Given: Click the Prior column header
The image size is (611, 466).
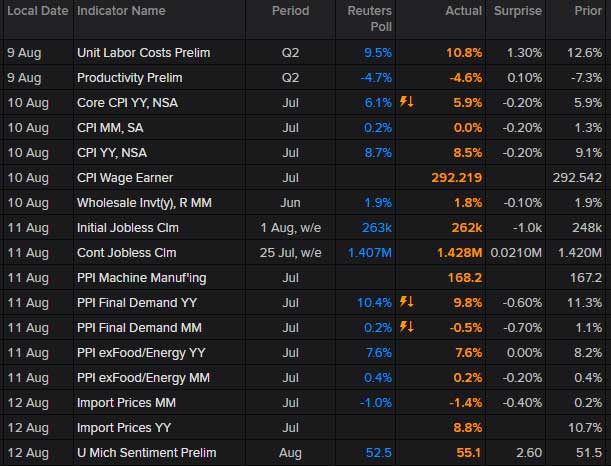Looking at the screenshot, I should pos(588,11).
